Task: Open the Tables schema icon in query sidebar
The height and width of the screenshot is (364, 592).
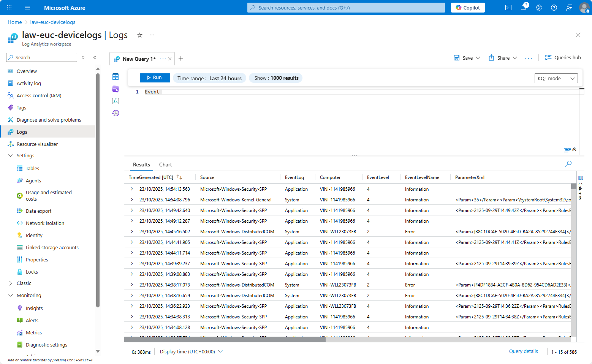Action: (116, 77)
